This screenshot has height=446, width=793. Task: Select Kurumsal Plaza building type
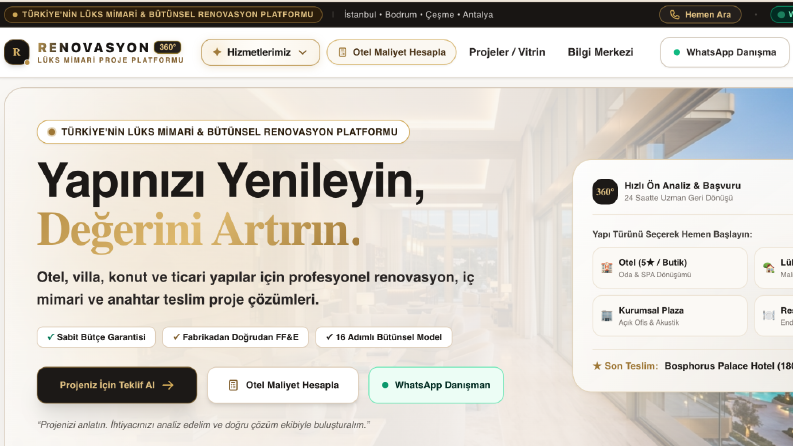670,316
